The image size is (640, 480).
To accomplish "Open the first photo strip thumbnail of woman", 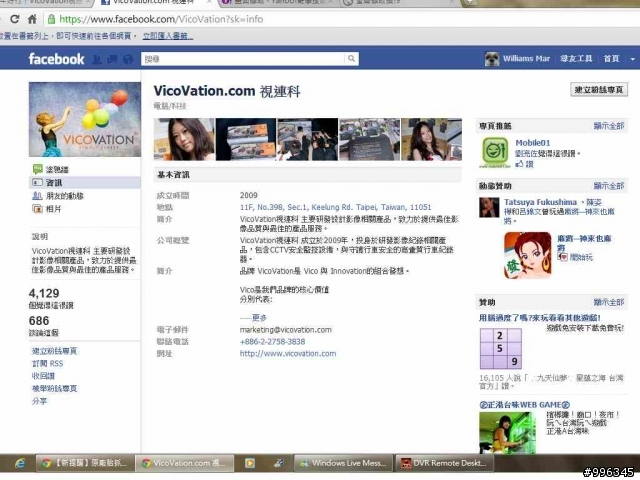I will 184,139.
